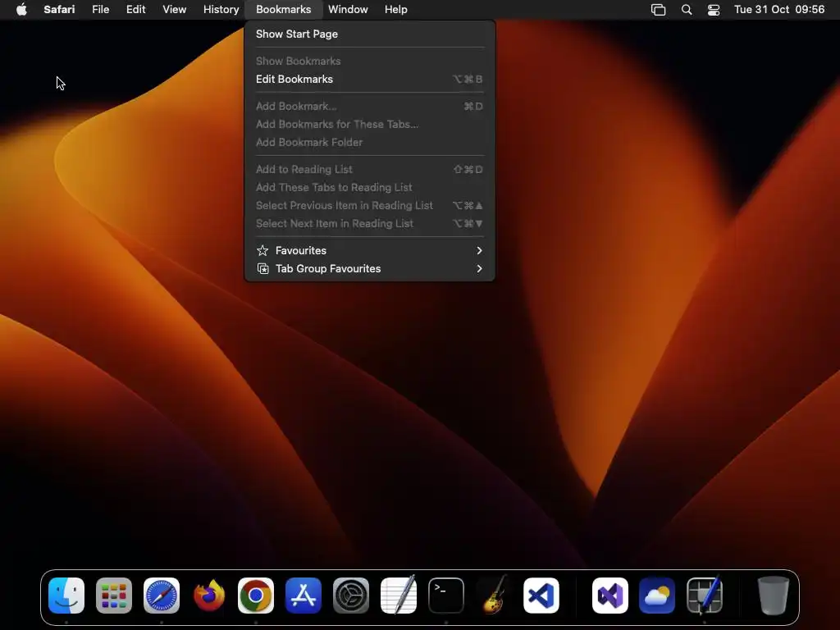840x630 pixels.
Task: Open the Safari application menu
Action: tap(59, 10)
